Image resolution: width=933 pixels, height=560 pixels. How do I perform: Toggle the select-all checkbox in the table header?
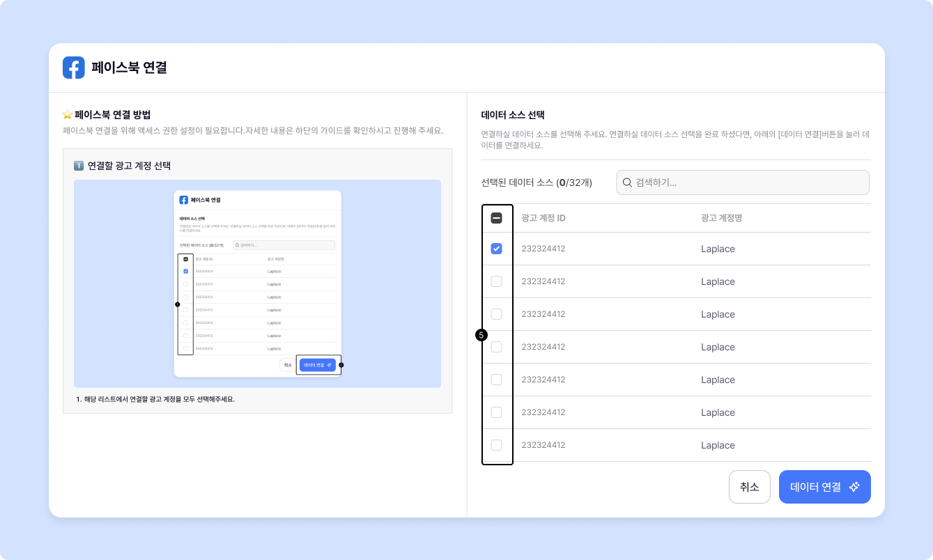(497, 218)
